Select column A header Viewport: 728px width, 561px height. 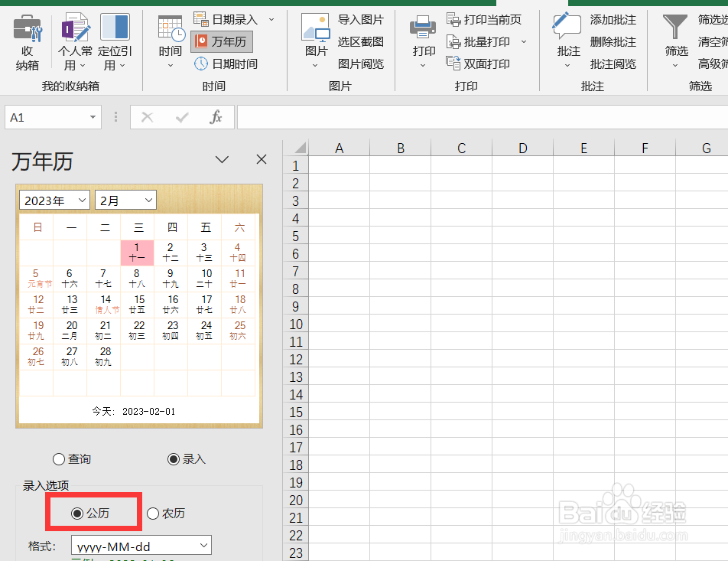339,148
